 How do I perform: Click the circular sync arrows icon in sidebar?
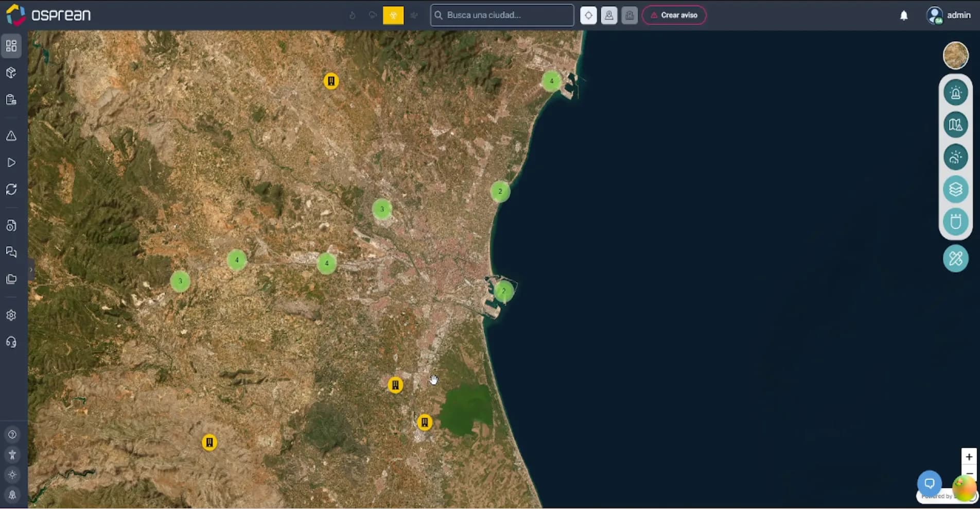(11, 189)
